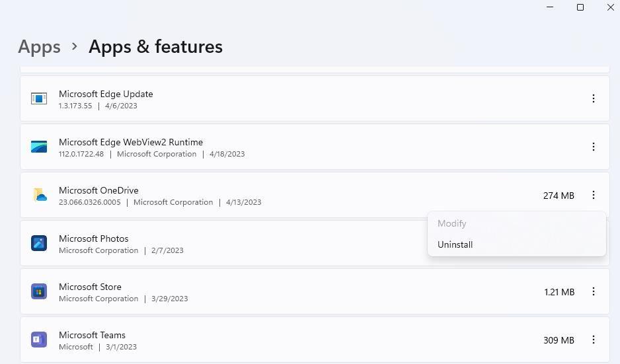Image resolution: width=620 pixels, height=364 pixels.
Task: Click the Microsoft OneDrive cloud icon
Action: pyautogui.click(x=40, y=195)
